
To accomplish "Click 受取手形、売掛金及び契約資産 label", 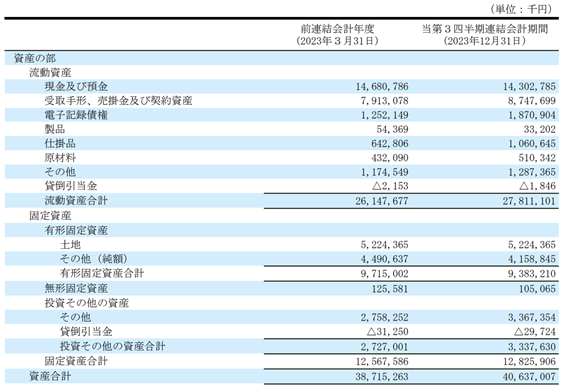I will pyautogui.click(x=118, y=101).
